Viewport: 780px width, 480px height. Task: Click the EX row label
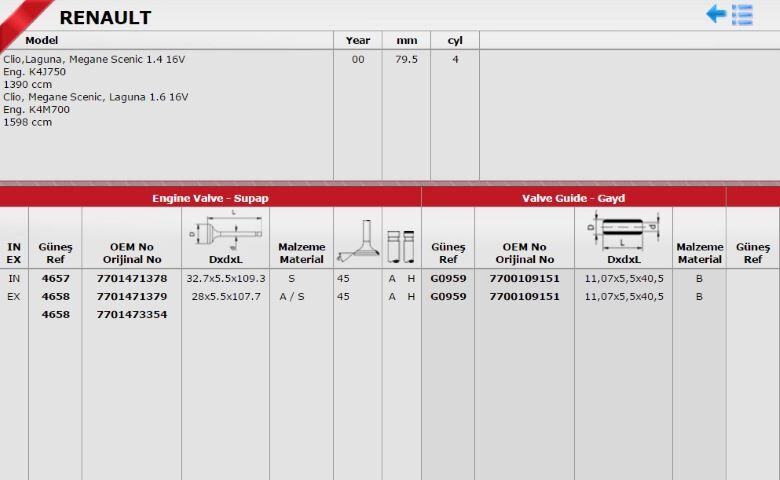coord(14,296)
